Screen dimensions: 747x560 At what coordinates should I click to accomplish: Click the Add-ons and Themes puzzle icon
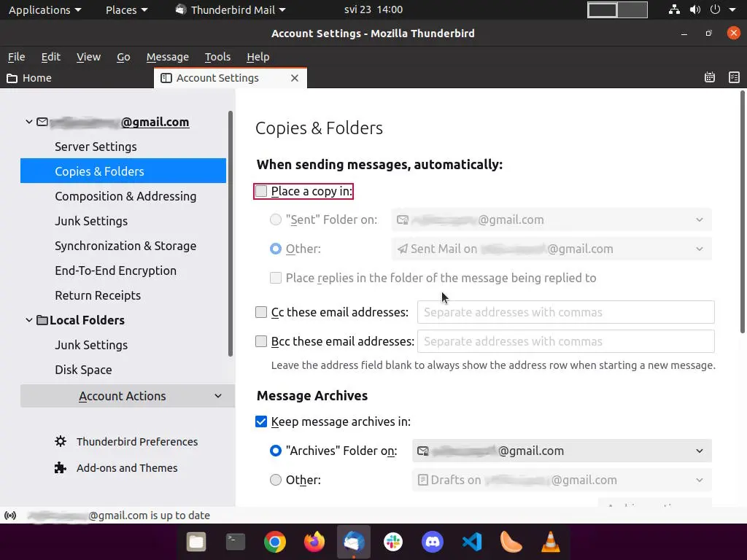coord(61,467)
